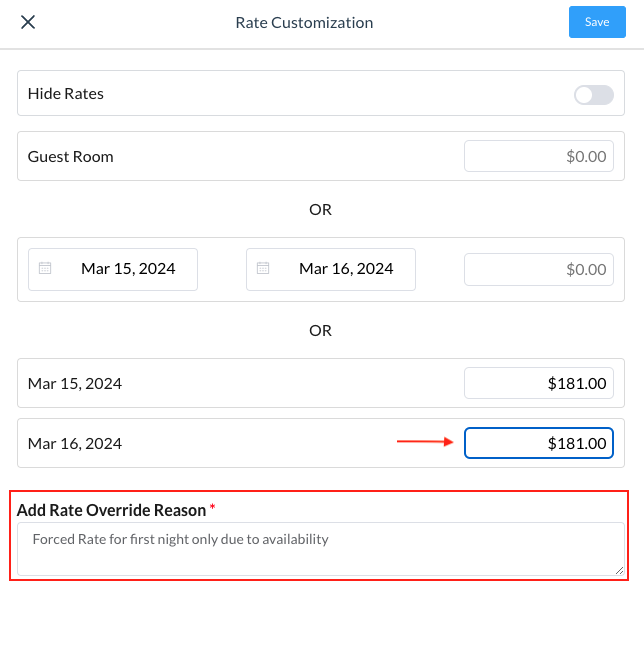Open the Mar 16, 2024 end date picker
The width and height of the screenshot is (644, 663).
[346, 269]
